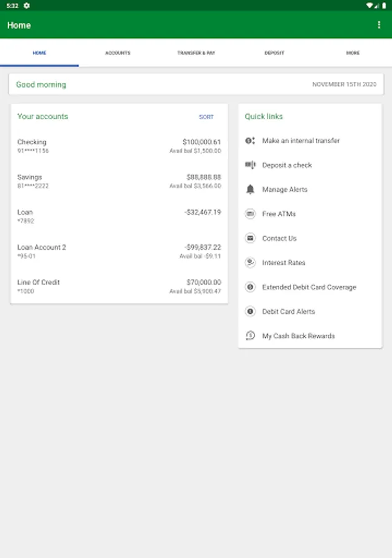Tap the Deposit a check icon
Image resolution: width=392 pixels, height=558 pixels.
click(x=250, y=165)
